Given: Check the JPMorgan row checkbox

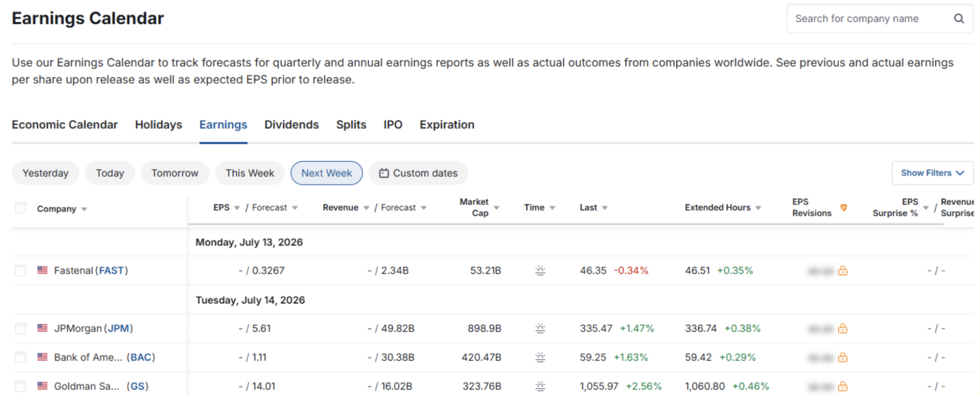Looking at the screenshot, I should (20, 328).
